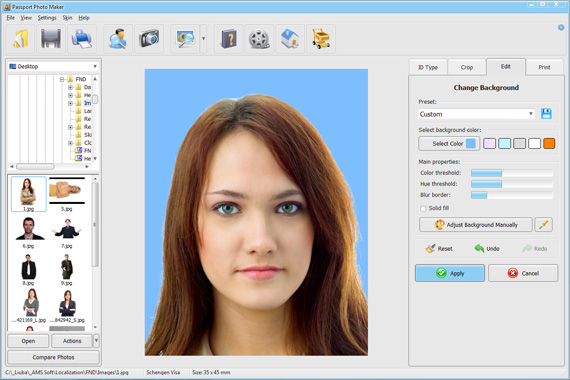Click the shopping cart order icon
This screenshot has width=570, height=380.
tap(321, 39)
